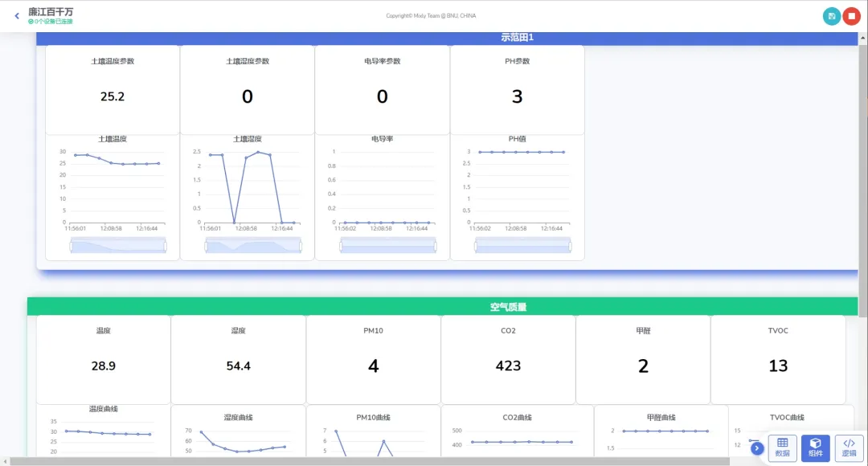The height and width of the screenshot is (466, 868).
Task: Select the CO2 value card showing 423
Action: coord(508,359)
